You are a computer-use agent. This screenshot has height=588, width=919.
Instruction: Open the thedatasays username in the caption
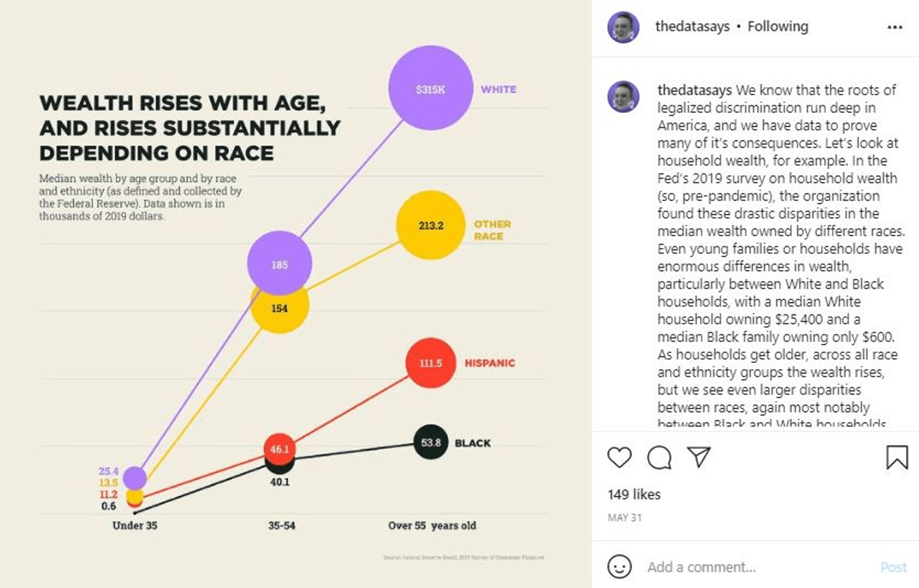(695, 91)
